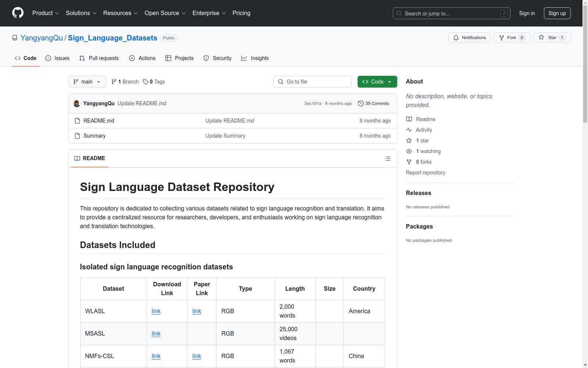The image size is (588, 368).
Task: Click the eye icon next to watching
Action: [409, 151]
